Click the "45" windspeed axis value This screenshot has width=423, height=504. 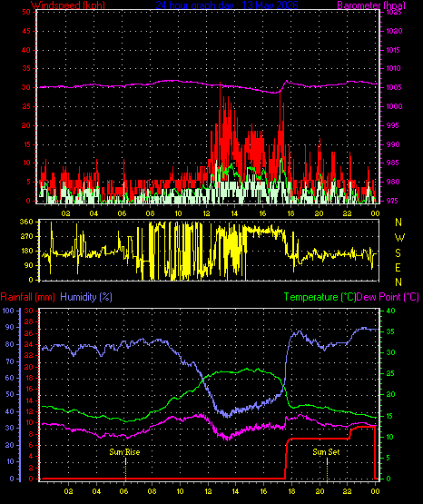(x=26, y=31)
